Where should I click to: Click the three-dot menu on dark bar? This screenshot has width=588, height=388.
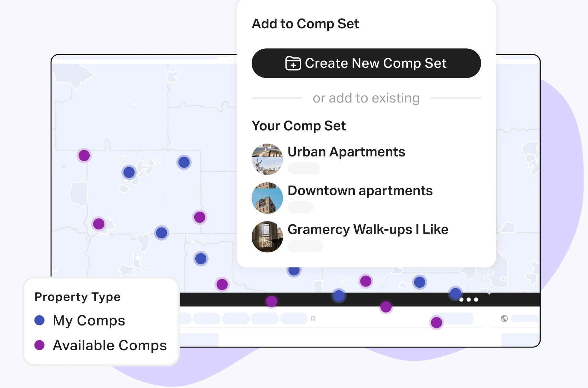469,300
